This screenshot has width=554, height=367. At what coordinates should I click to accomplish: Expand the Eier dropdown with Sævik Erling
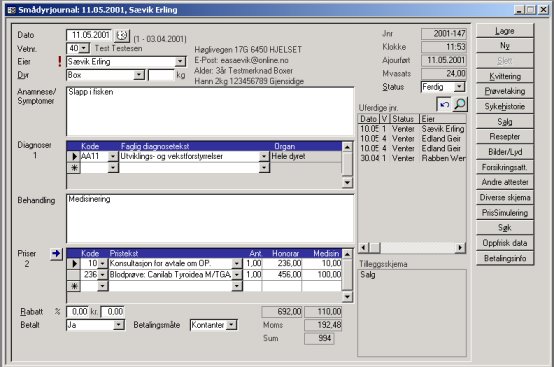(x=180, y=62)
